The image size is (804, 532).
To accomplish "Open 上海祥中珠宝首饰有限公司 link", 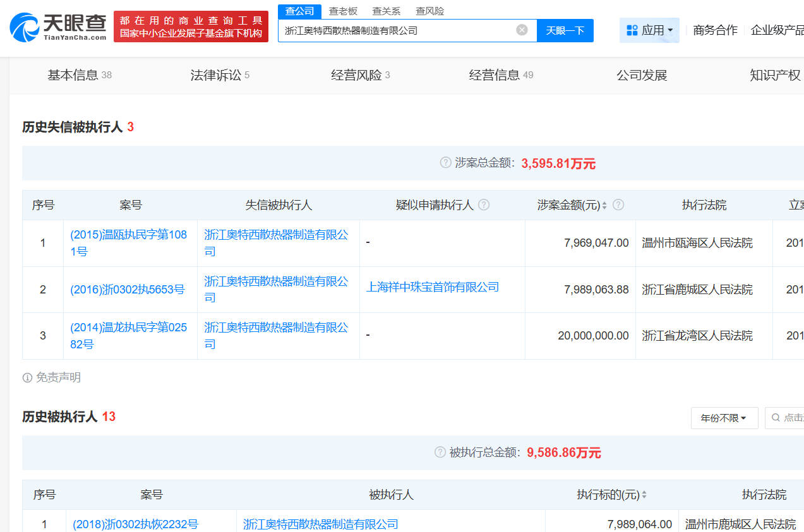I will [x=433, y=287].
